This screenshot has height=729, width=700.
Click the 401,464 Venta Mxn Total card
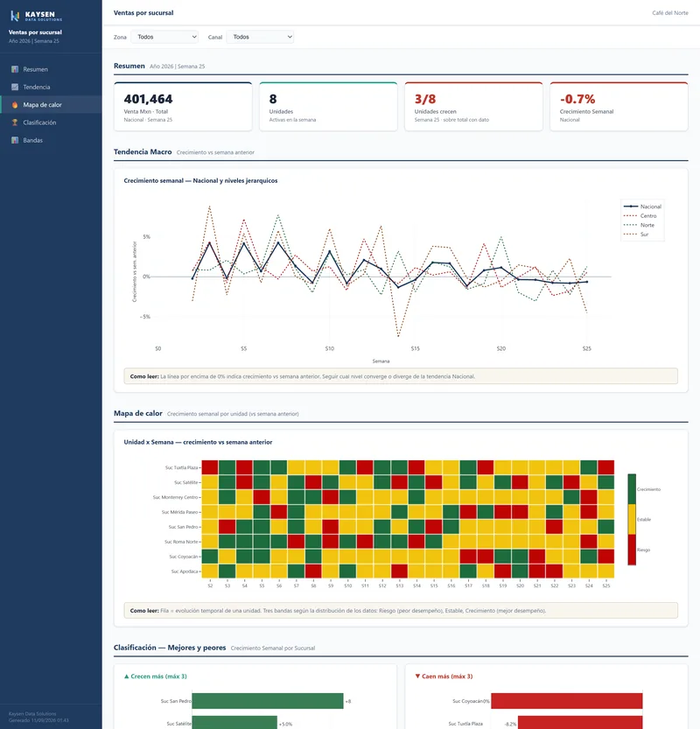pyautogui.click(x=183, y=107)
